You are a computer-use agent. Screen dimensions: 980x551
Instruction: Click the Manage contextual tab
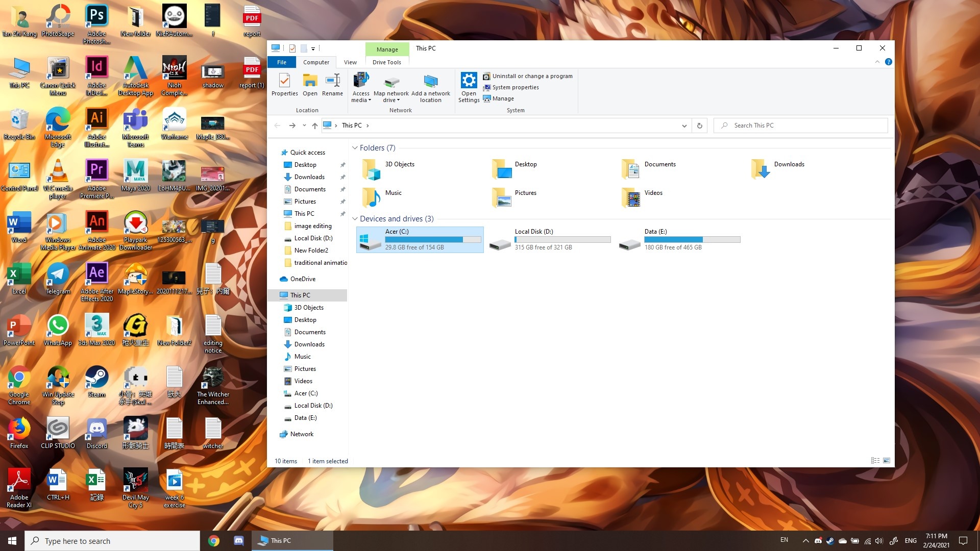pyautogui.click(x=387, y=49)
